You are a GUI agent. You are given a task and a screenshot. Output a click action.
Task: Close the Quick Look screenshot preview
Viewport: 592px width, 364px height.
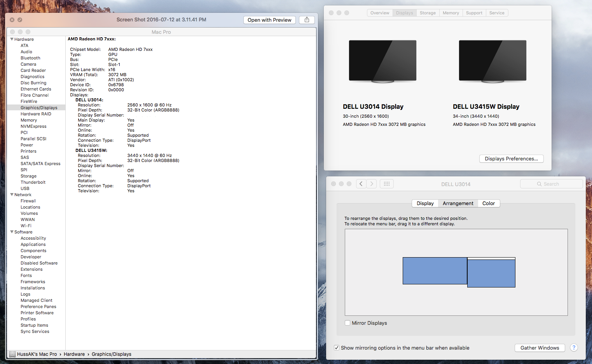point(12,20)
